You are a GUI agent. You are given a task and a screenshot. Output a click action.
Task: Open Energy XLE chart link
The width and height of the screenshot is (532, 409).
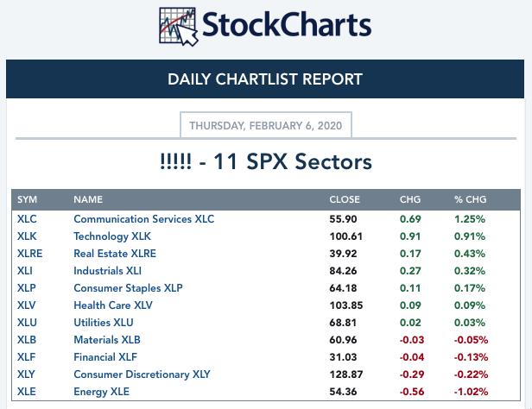tap(101, 392)
